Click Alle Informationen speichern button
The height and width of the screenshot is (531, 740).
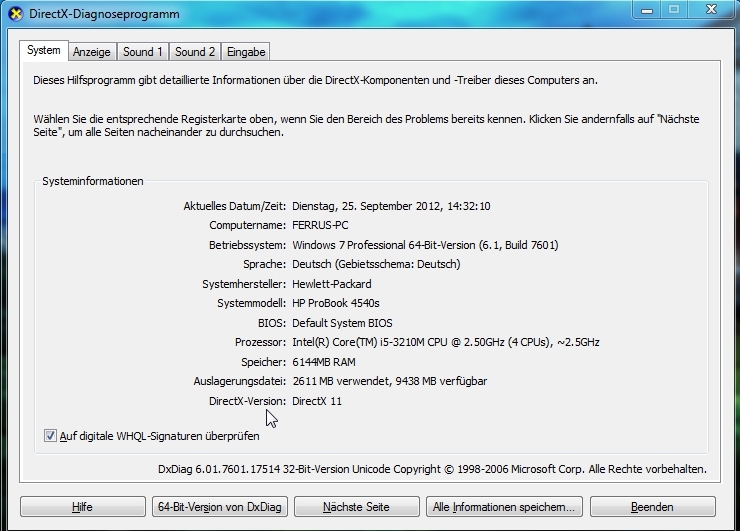(x=504, y=507)
